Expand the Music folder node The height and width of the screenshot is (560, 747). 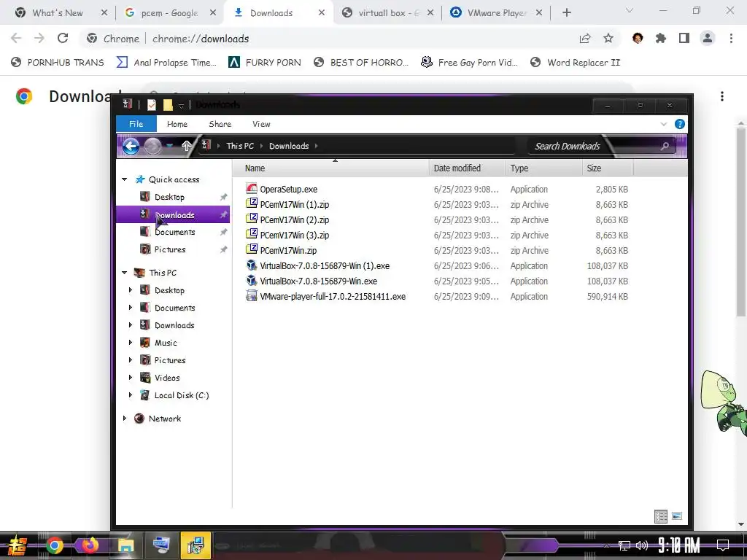point(131,343)
